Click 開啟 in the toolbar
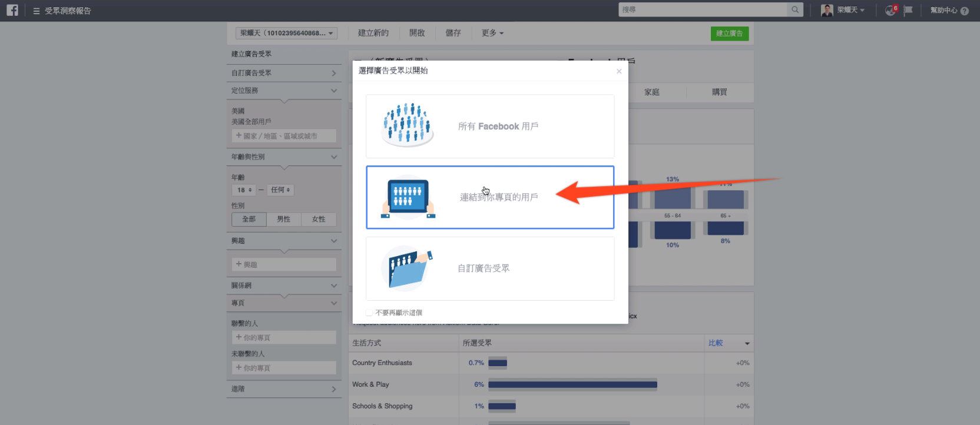The image size is (980, 425). (417, 33)
